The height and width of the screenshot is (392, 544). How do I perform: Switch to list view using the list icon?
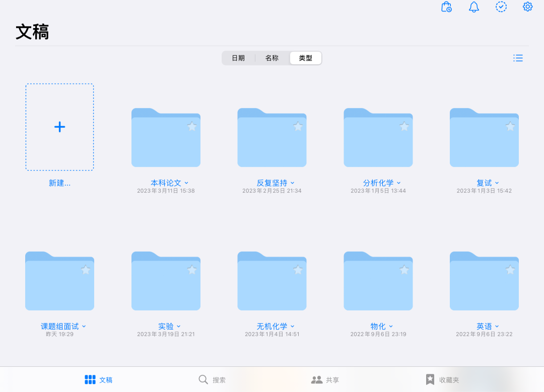pos(518,58)
